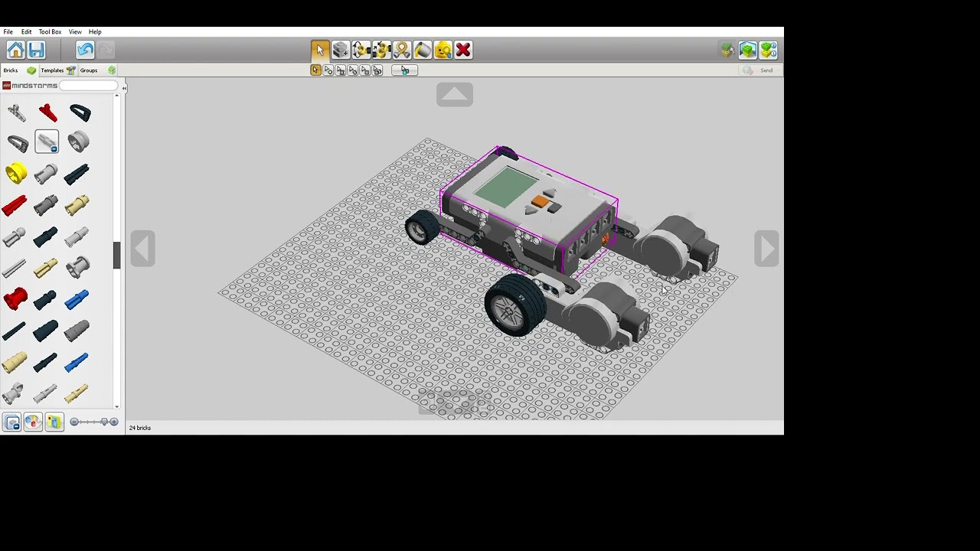This screenshot has height=551, width=980.
Task: Click the Send button
Action: pyautogui.click(x=759, y=70)
